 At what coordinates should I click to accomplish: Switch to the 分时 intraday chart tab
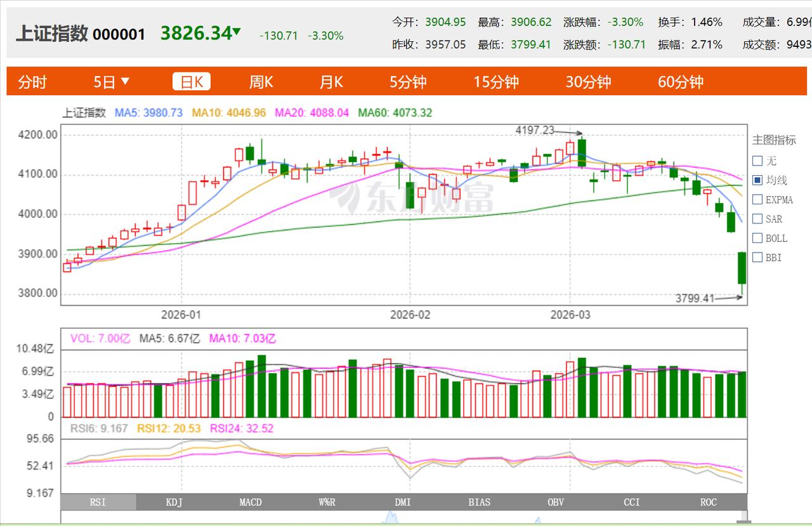[x=32, y=82]
